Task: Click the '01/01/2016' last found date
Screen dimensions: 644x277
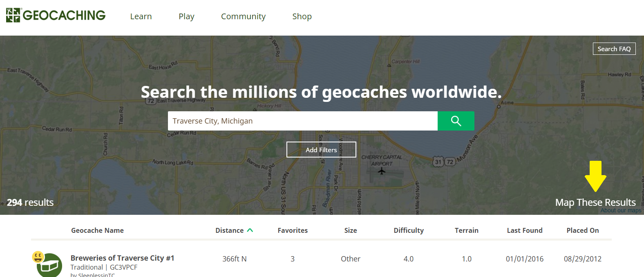Action: coord(525,259)
